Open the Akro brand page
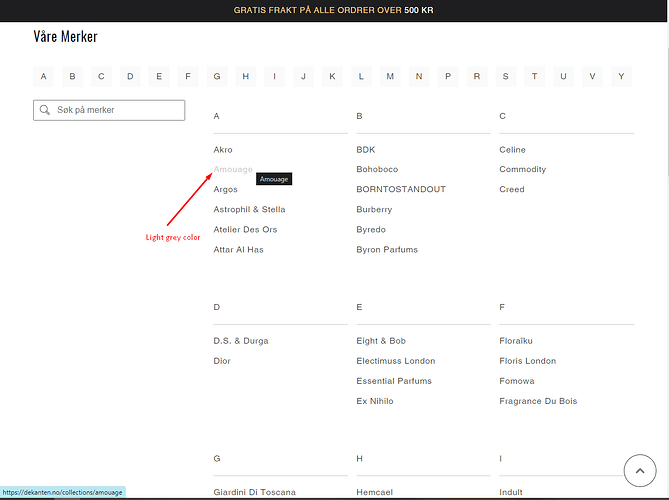 click(x=223, y=150)
